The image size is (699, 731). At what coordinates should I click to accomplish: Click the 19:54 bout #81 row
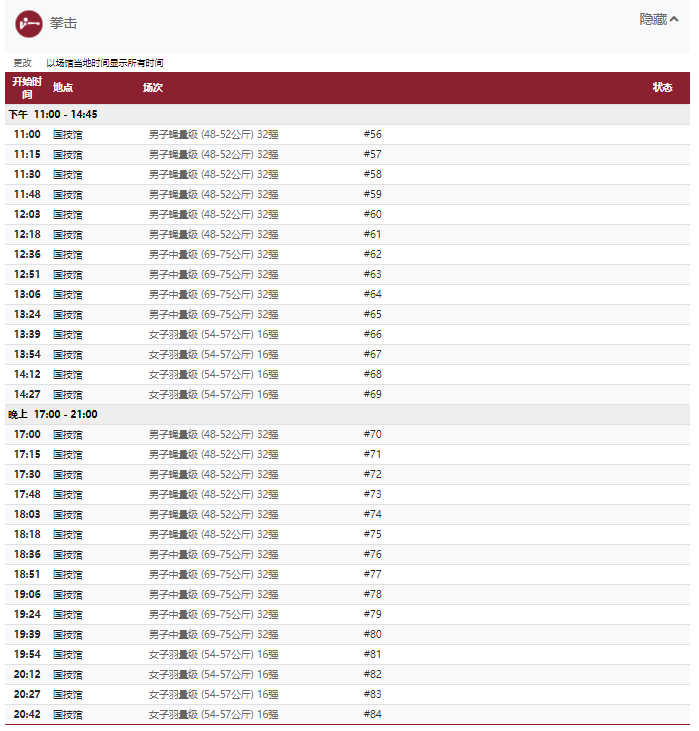347,655
